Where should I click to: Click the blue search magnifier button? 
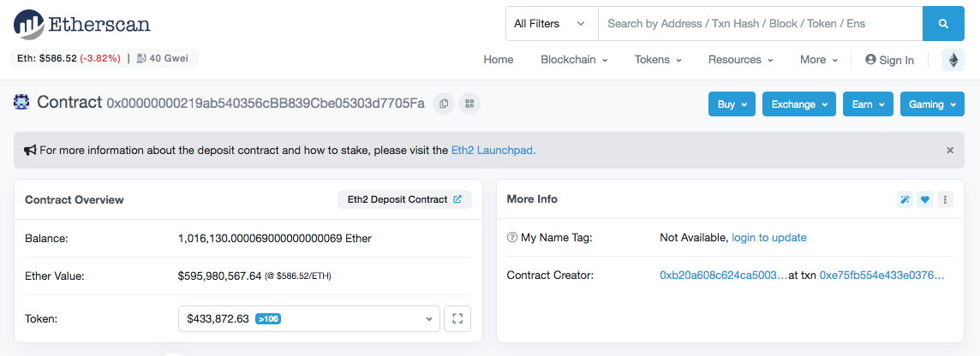pyautogui.click(x=943, y=24)
